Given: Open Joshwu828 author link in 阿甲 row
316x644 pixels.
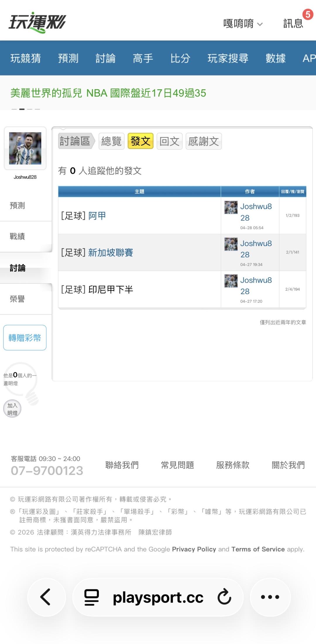Looking at the screenshot, I should click(256, 212).
